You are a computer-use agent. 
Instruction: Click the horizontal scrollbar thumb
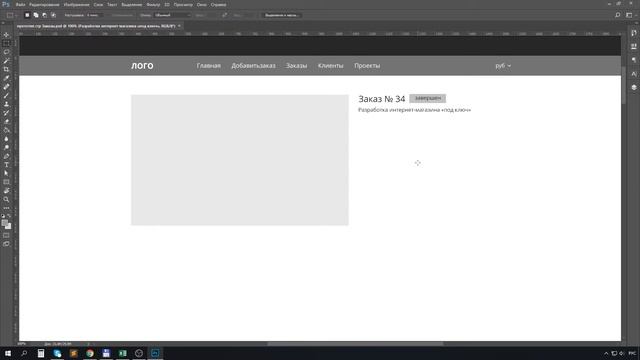(x=355, y=344)
